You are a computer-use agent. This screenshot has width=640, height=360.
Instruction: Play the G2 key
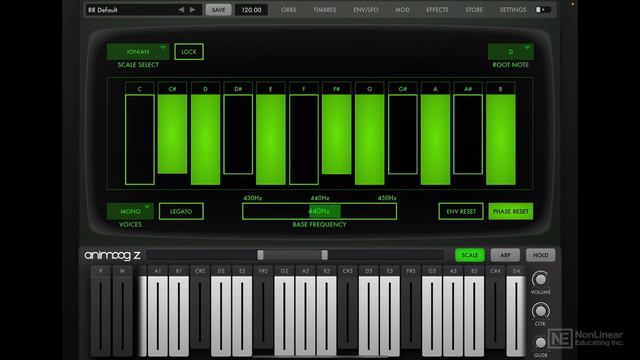[284, 315]
